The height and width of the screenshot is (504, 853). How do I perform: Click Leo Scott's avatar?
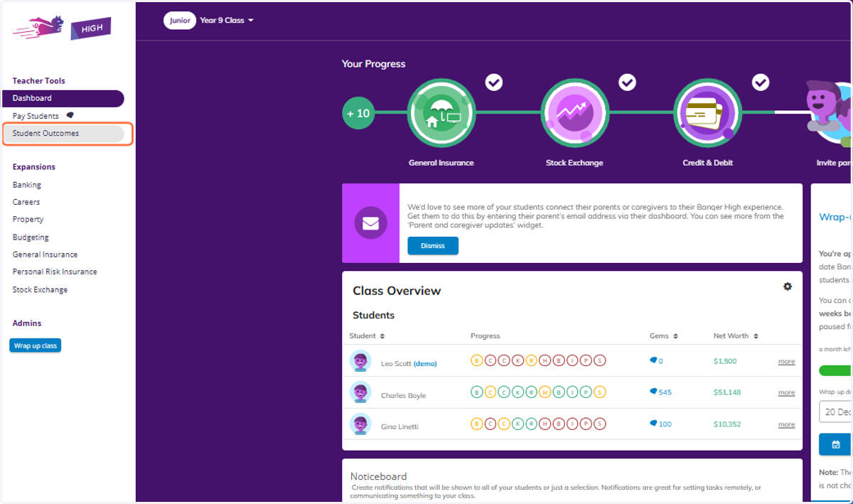click(x=360, y=361)
